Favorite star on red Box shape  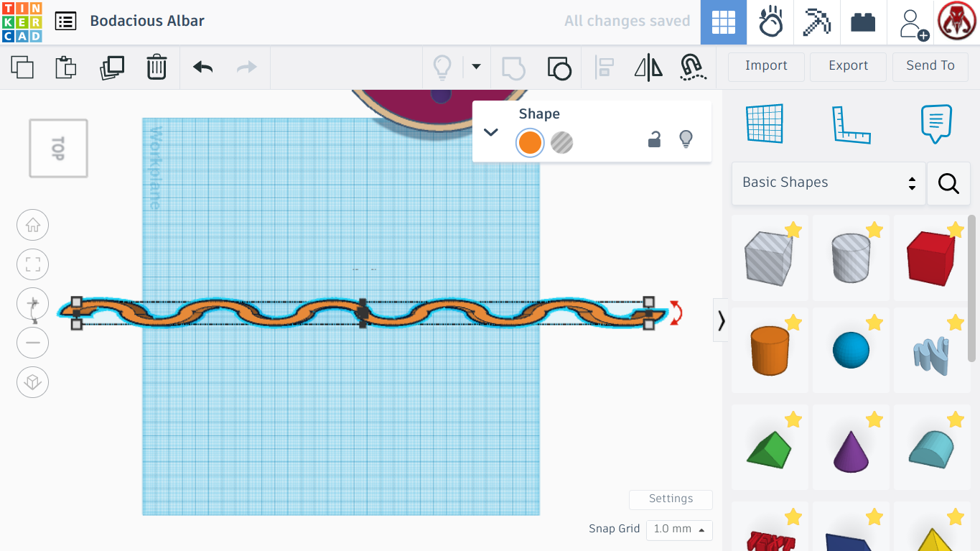(955, 230)
